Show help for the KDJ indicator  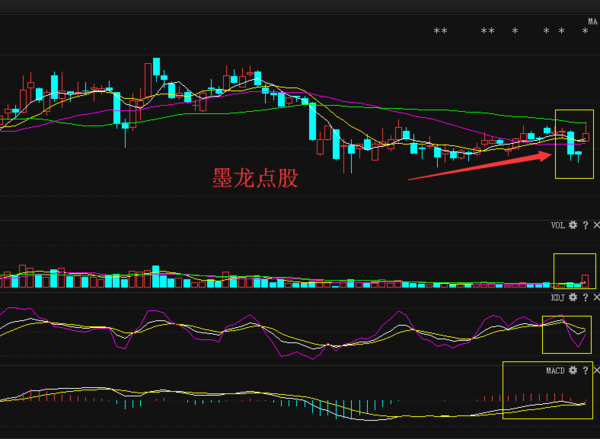(x=585, y=297)
